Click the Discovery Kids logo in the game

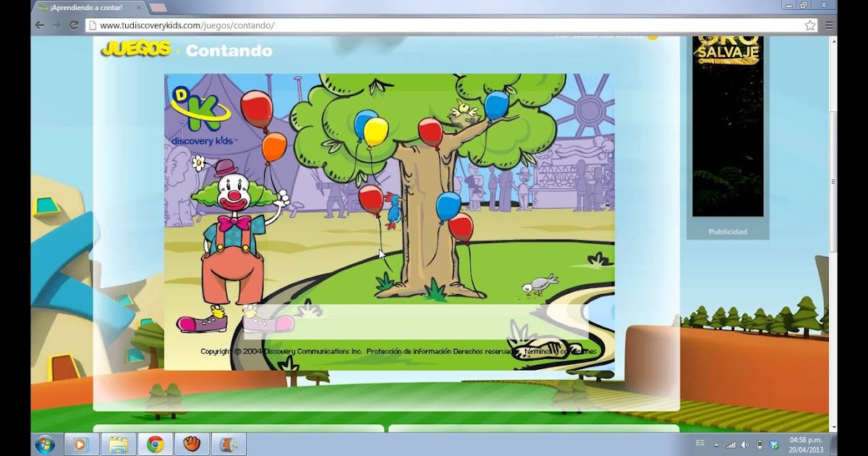click(x=201, y=116)
